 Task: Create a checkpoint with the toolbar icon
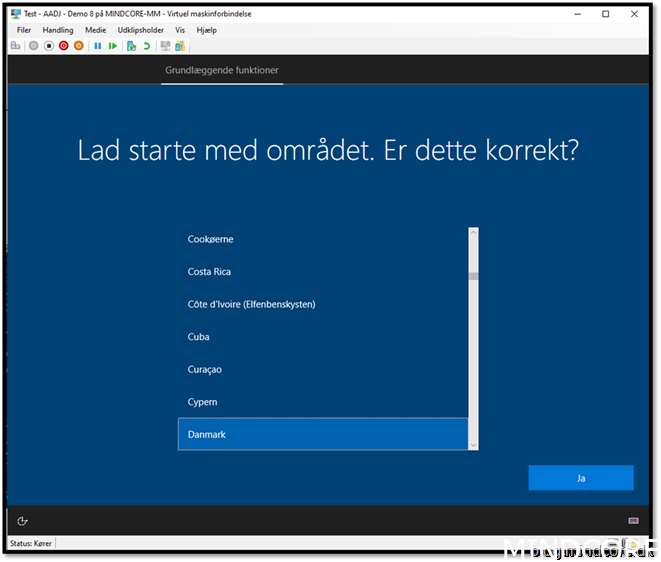[131, 46]
